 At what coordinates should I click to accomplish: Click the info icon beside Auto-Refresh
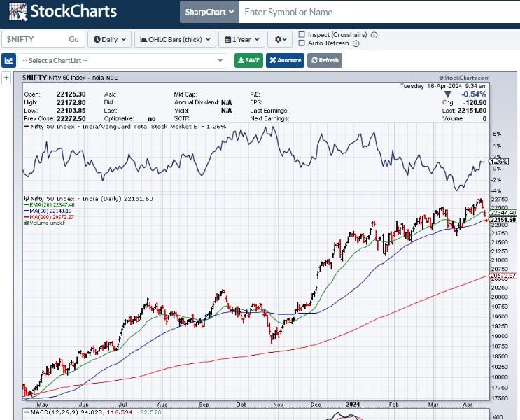pyautogui.click(x=356, y=43)
